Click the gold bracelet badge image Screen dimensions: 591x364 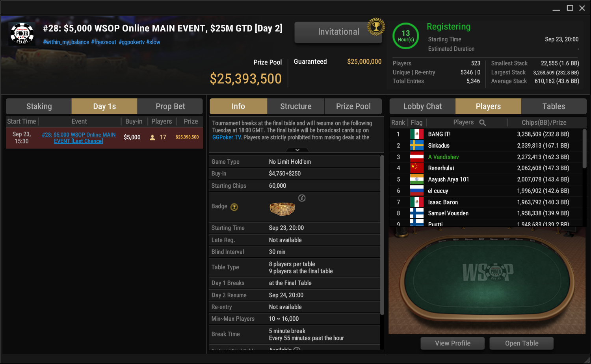click(282, 209)
